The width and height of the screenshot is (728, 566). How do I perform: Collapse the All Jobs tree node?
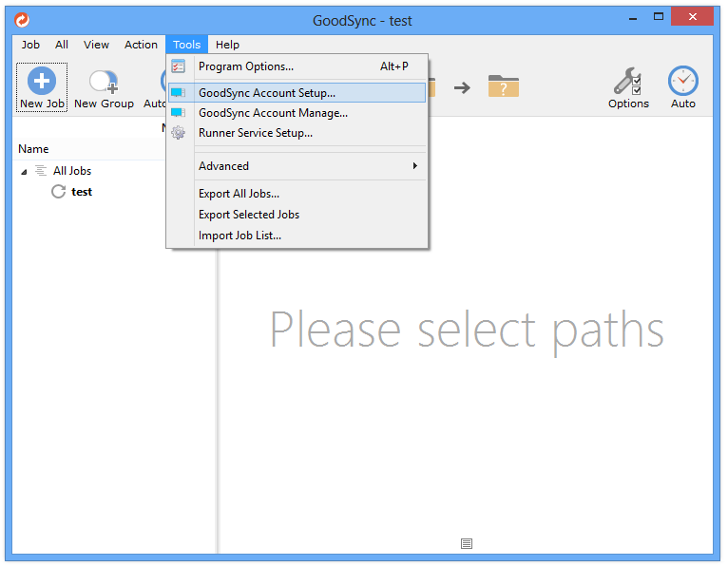click(24, 172)
